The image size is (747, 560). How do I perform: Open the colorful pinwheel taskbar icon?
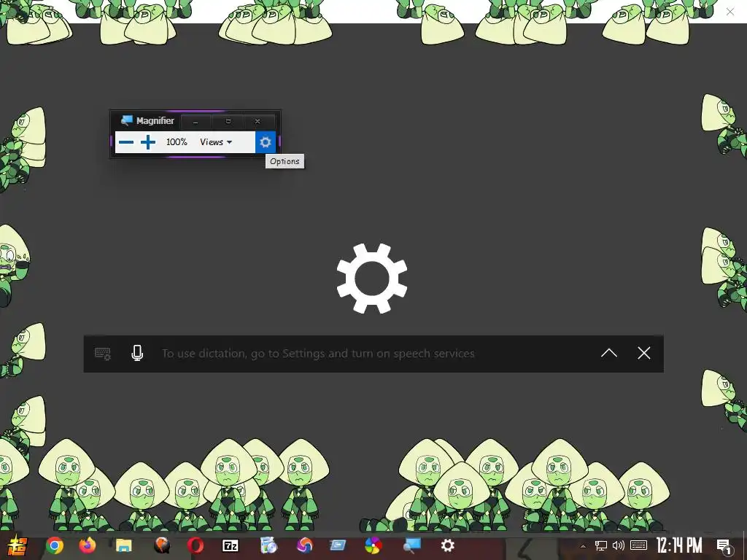point(373,545)
